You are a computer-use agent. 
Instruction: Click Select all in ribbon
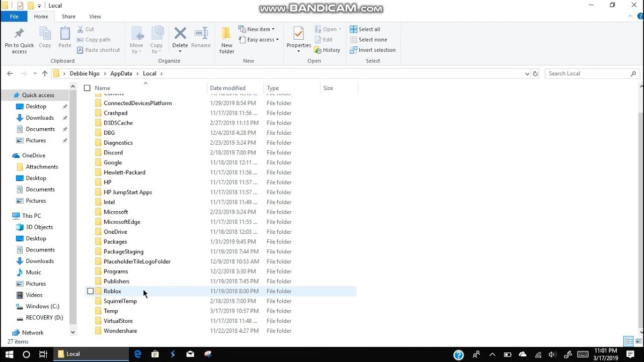pos(365,29)
